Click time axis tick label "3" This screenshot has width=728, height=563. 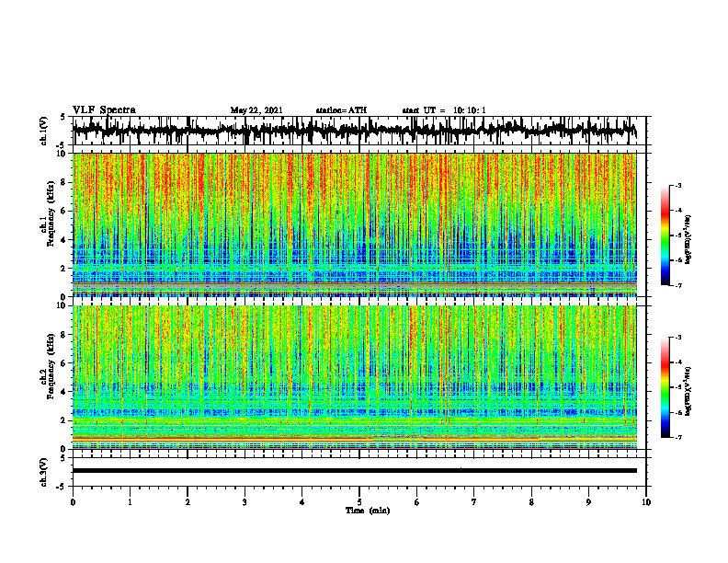click(x=245, y=502)
